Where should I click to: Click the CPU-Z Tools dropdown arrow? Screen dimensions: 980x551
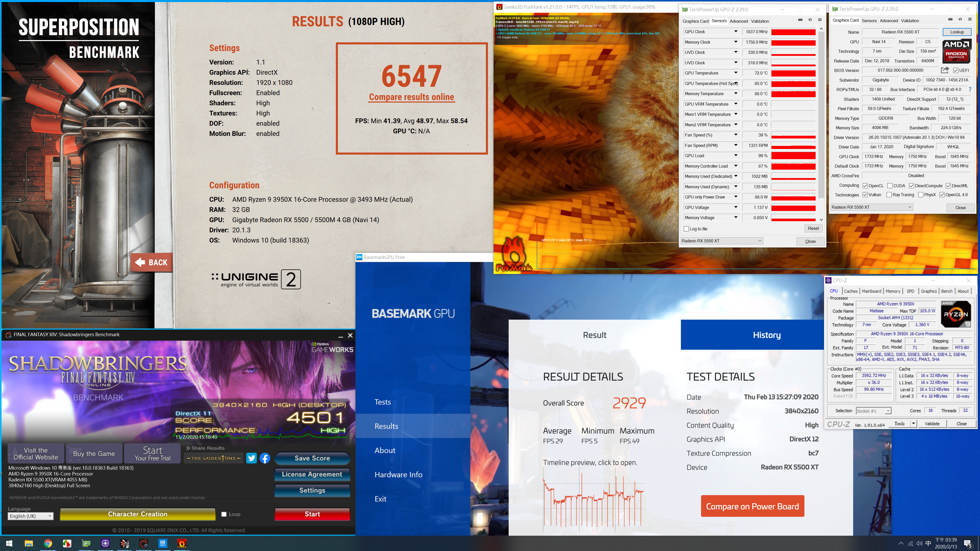coord(913,424)
